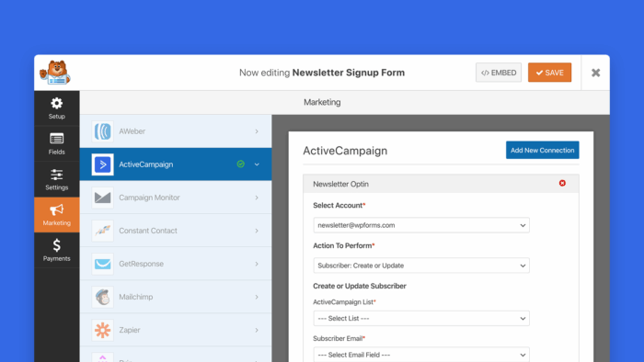Viewport: 644px width, 362px height.
Task: Click the Mailchimp monkey icon
Action: pyautogui.click(x=103, y=297)
